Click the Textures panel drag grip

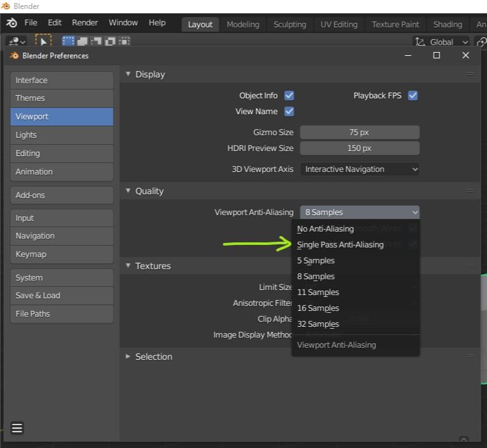(x=471, y=265)
